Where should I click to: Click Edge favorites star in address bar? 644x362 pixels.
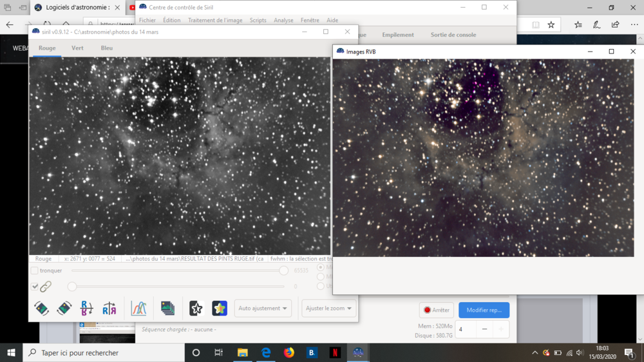click(551, 25)
